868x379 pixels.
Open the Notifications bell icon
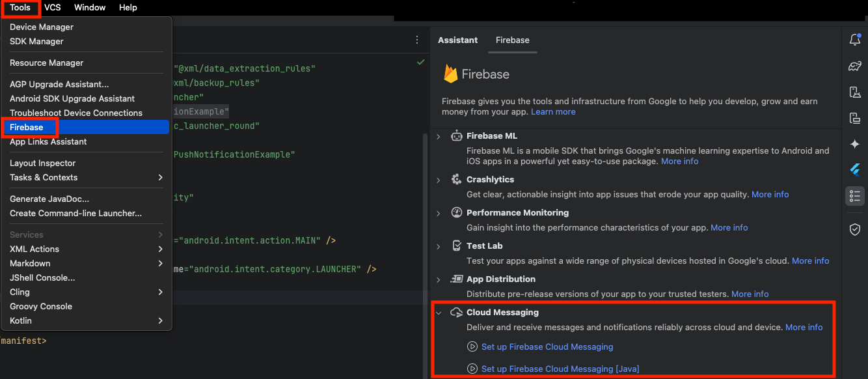[x=855, y=40]
